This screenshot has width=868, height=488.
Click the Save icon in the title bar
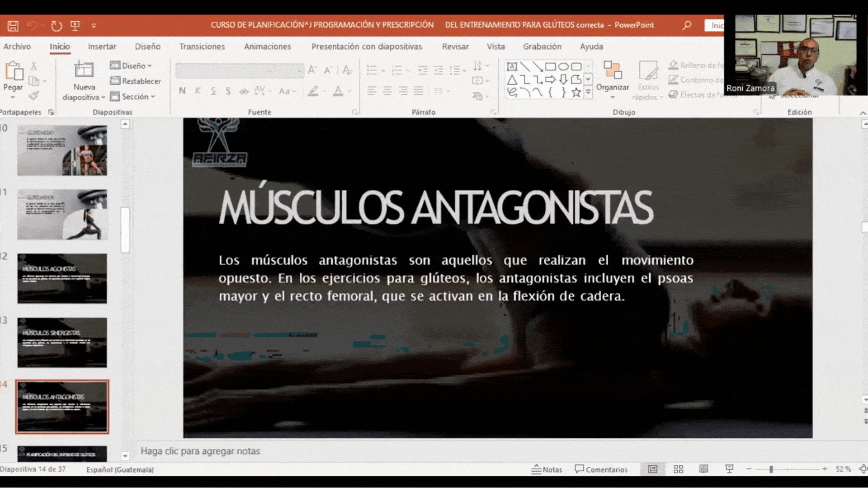coord(13,26)
